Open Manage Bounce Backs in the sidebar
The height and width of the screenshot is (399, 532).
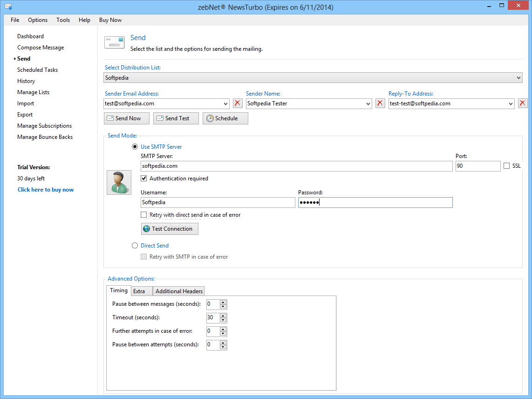pyautogui.click(x=45, y=137)
